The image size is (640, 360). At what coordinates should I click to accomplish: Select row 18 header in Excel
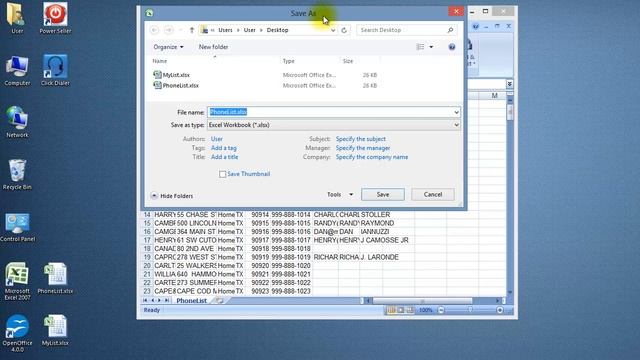pos(147,249)
